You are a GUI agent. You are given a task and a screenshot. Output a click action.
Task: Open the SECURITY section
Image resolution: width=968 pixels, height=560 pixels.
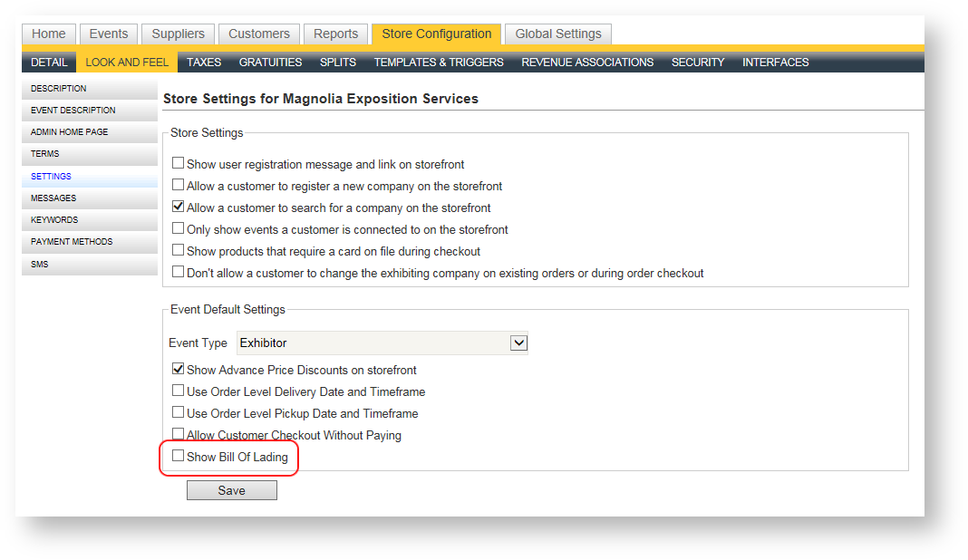click(x=697, y=63)
